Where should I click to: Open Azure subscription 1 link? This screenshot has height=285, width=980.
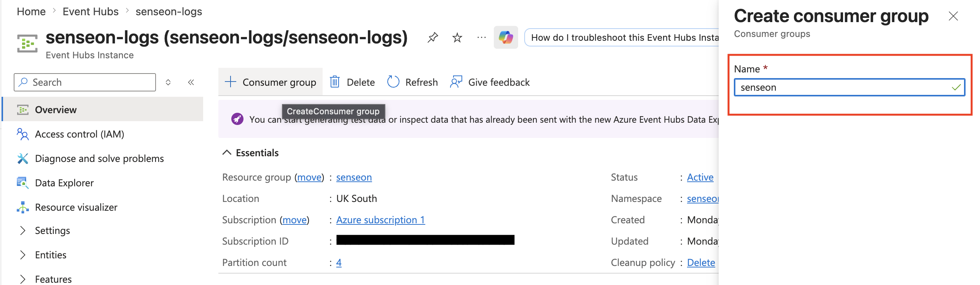click(380, 220)
